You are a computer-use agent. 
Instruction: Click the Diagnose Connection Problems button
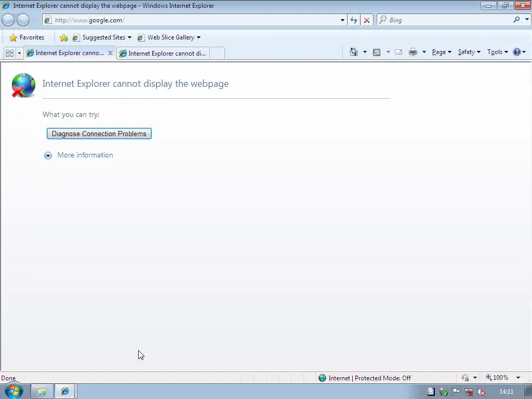coord(99,134)
